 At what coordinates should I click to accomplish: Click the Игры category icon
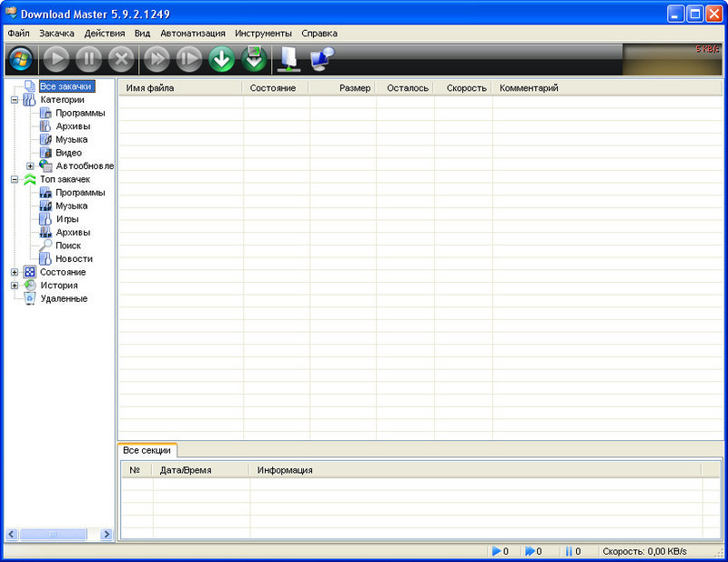tap(45, 219)
